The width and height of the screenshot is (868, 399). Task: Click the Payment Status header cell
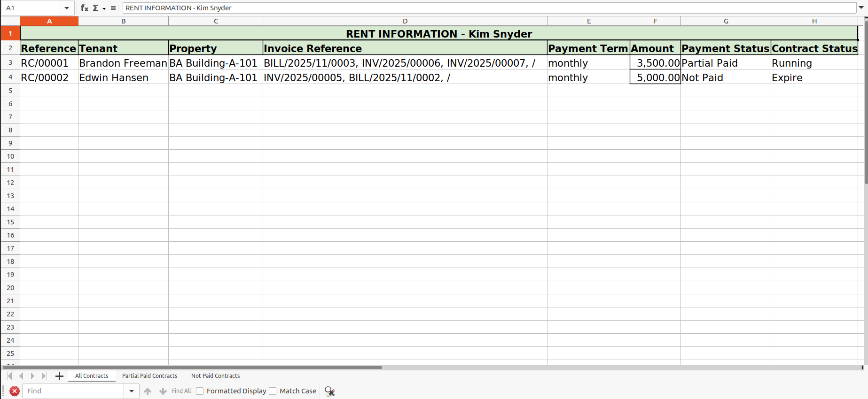click(x=726, y=48)
